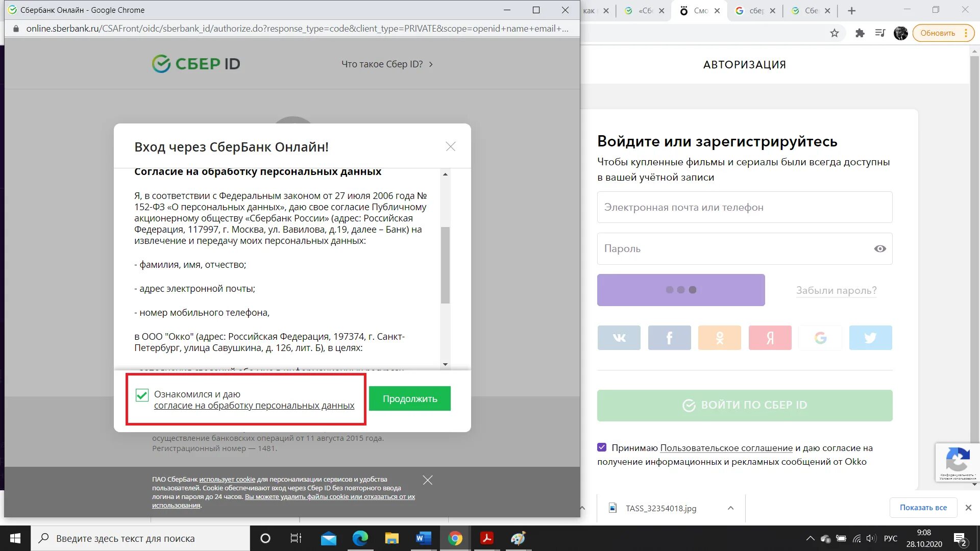
Task: Click the taskbar search box
Action: pos(140,538)
